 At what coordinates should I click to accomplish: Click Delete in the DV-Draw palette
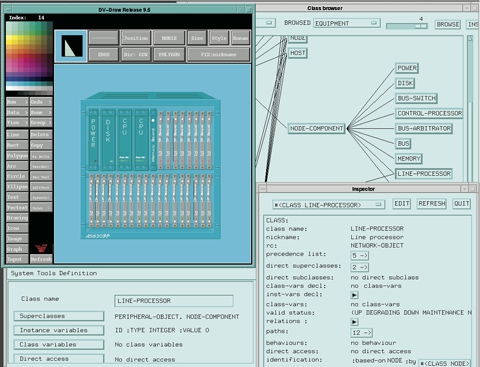[x=41, y=134]
